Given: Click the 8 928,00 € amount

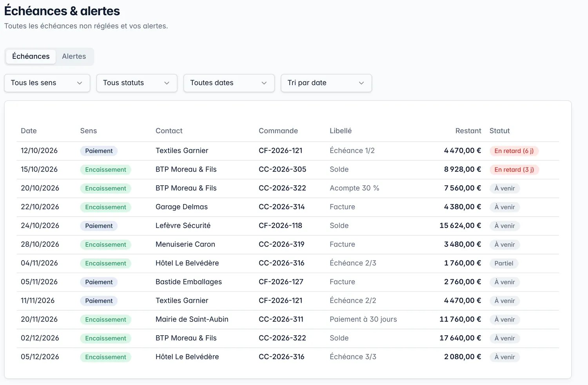Looking at the screenshot, I should pyautogui.click(x=463, y=170).
